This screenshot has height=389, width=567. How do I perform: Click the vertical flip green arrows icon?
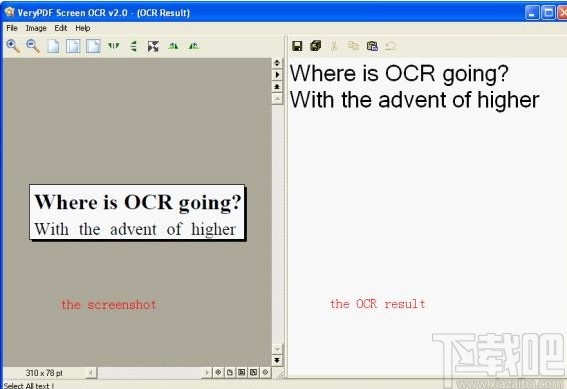click(134, 46)
